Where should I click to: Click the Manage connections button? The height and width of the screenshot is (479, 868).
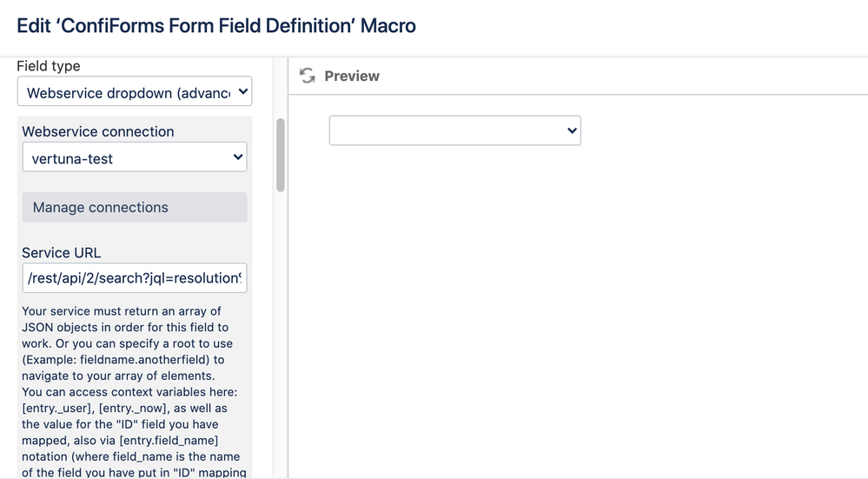135,207
